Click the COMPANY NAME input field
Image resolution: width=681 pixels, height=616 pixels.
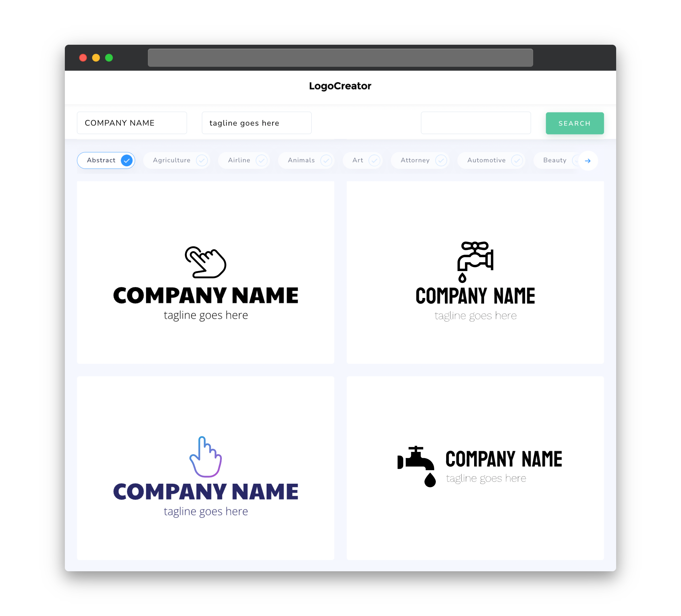133,123
